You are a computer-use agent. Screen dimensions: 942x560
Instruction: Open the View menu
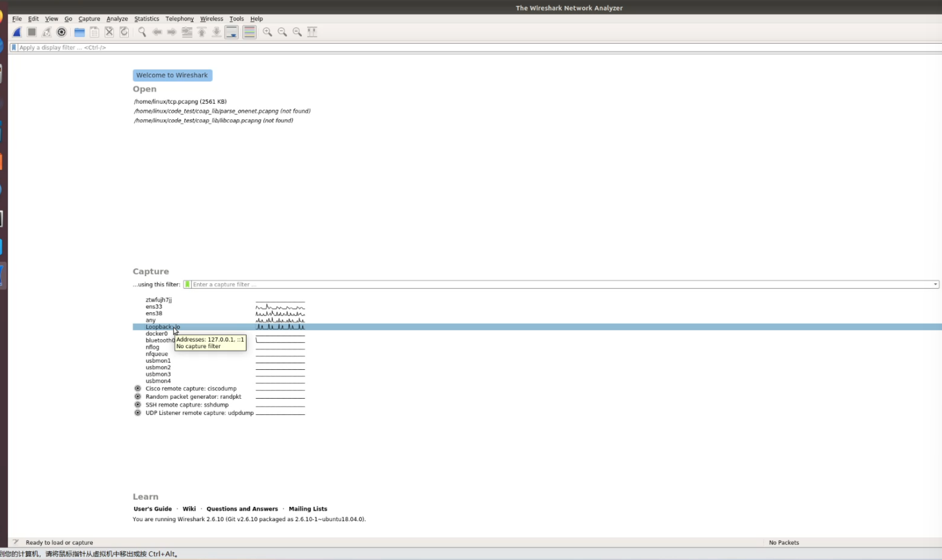coord(52,19)
